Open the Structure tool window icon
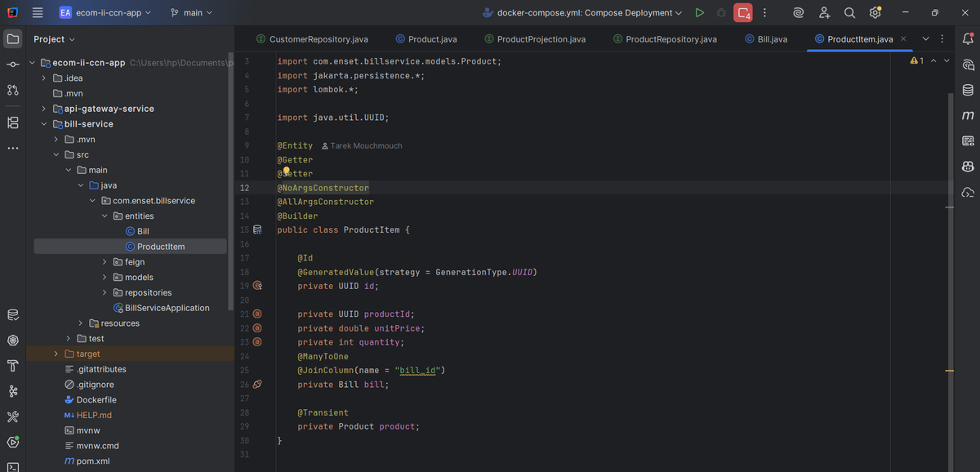The height and width of the screenshot is (472, 980). [13, 122]
